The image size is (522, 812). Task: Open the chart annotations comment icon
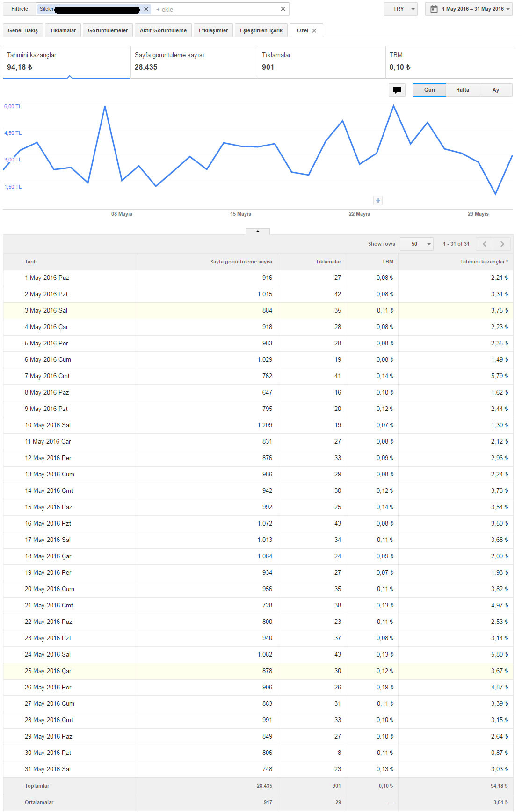397,90
